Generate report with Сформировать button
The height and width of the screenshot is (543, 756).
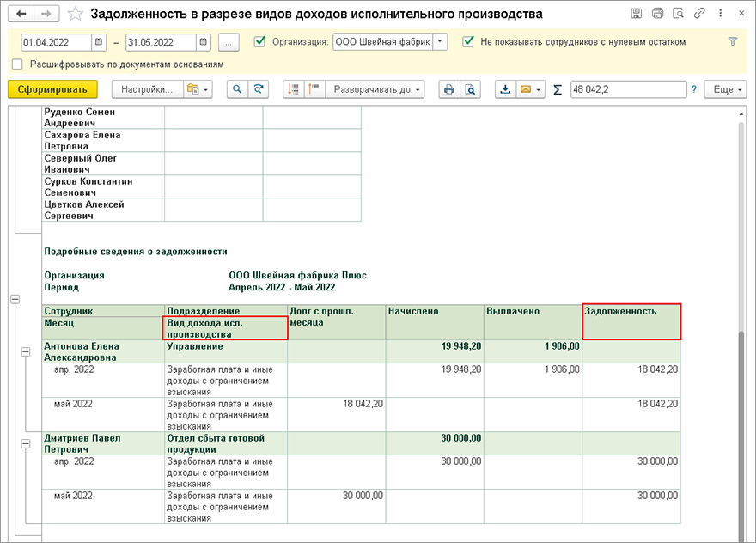click(x=52, y=89)
